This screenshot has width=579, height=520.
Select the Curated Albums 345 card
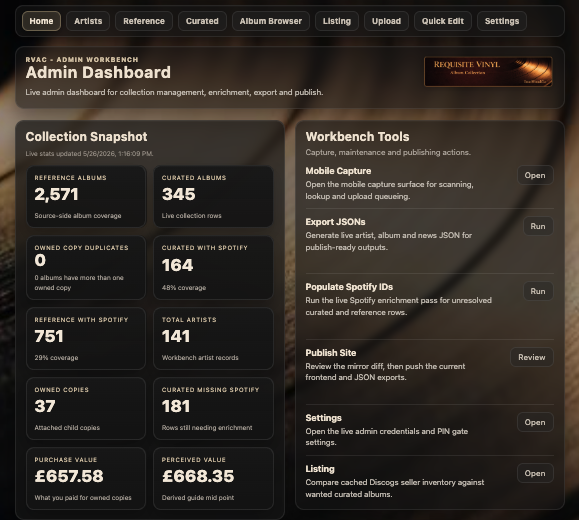click(x=213, y=196)
